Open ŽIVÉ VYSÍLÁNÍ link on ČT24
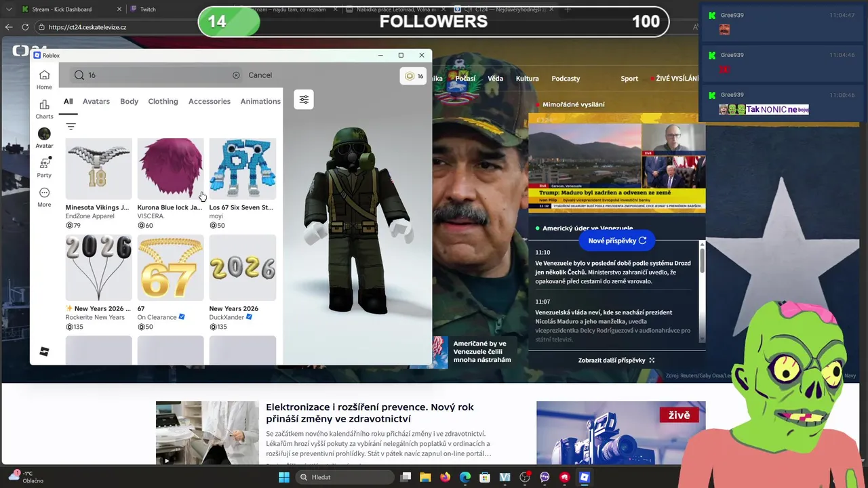Viewport: 868px width, 488px height. click(675, 79)
